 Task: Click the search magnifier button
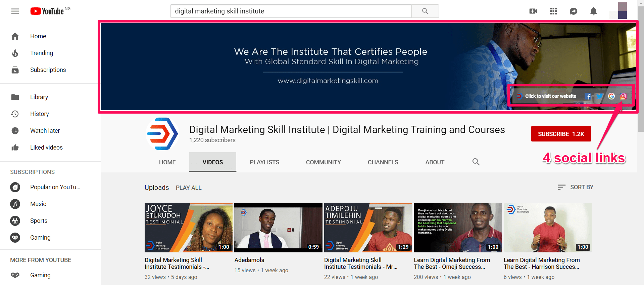click(425, 11)
